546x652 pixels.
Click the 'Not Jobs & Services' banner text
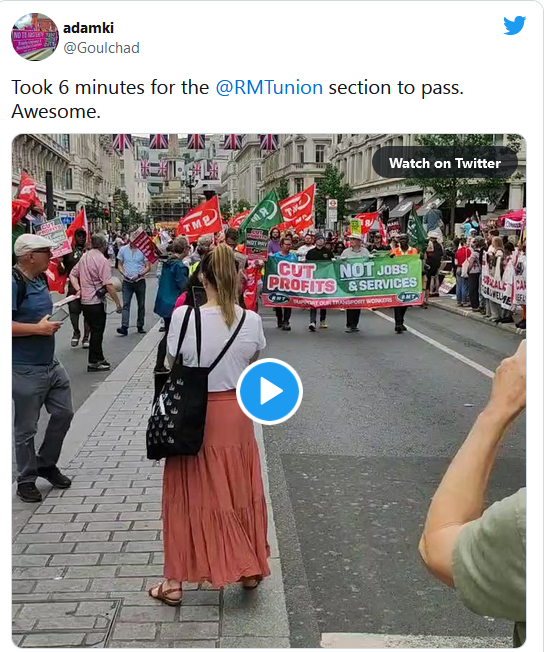(x=378, y=277)
